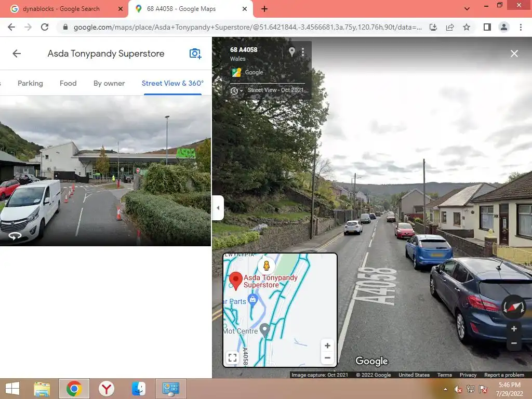Screen dimensions: 532x399
Task: Click the browser forward arrow
Action: [x=28, y=27]
